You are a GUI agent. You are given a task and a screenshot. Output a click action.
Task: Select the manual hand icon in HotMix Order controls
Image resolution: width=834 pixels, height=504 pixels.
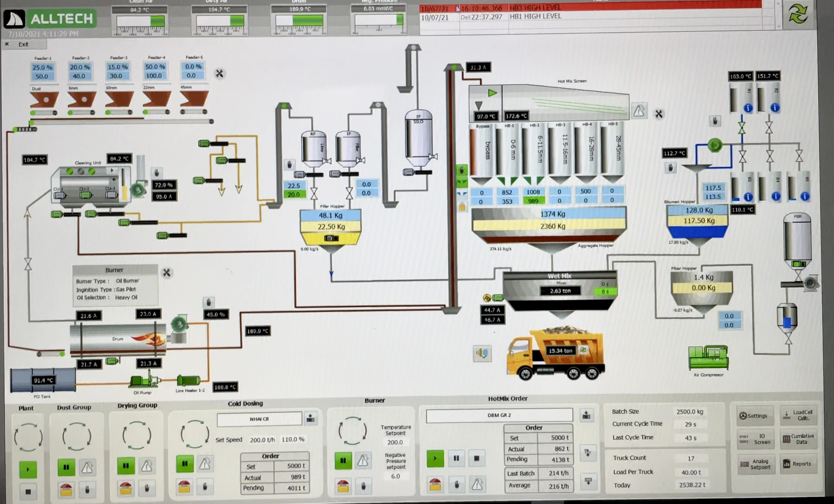click(456, 484)
